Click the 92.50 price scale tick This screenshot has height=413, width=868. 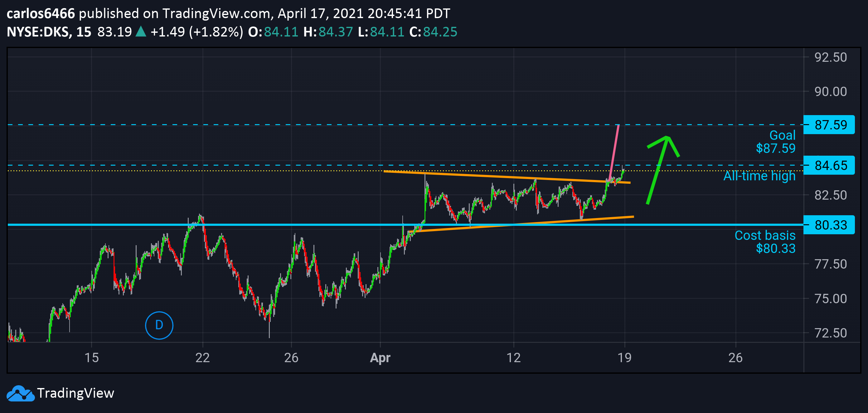tap(831, 57)
